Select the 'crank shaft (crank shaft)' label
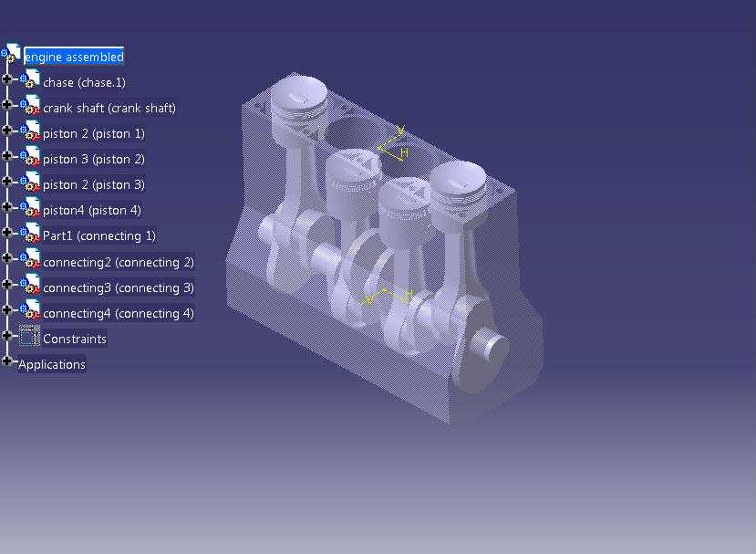The image size is (756, 554). (x=109, y=108)
